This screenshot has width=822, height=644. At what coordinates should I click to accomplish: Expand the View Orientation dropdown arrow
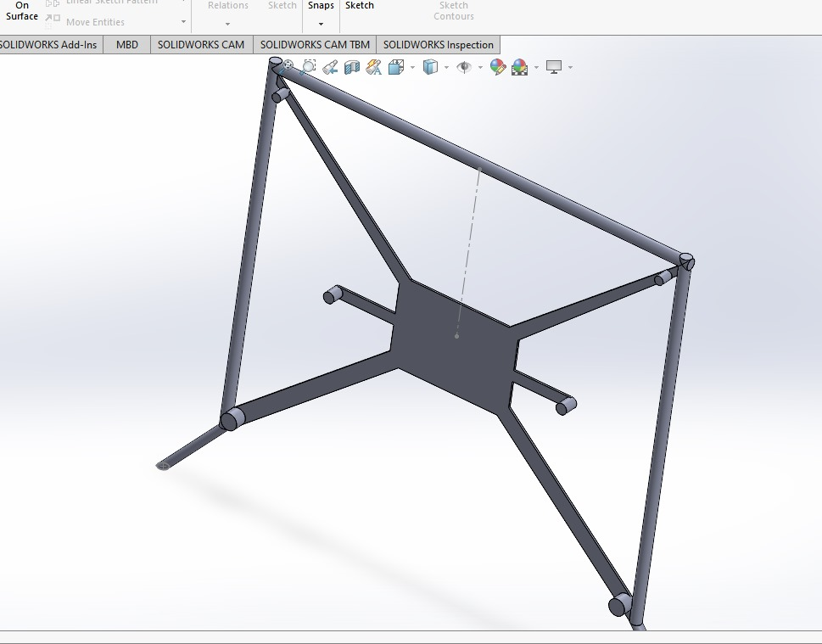412,67
